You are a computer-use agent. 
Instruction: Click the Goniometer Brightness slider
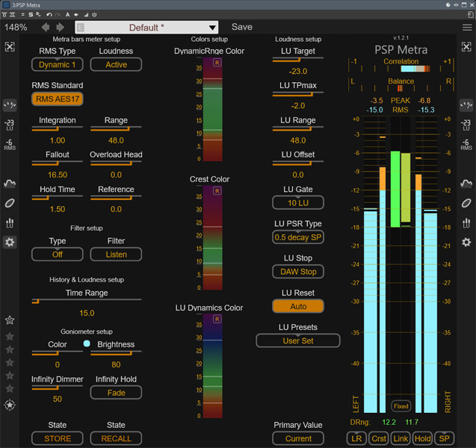(116, 352)
